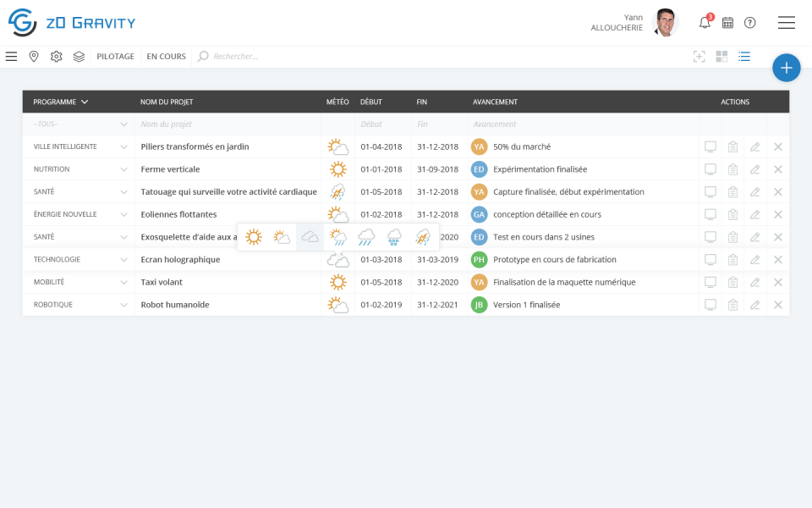Expand MOBILITÉ programme dropdown

(x=123, y=283)
